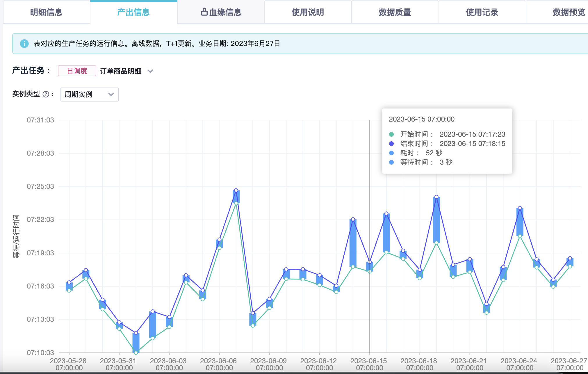Click the 订单商品明细 task name
Image resolution: width=588 pixels, height=374 pixels.
[x=120, y=71]
